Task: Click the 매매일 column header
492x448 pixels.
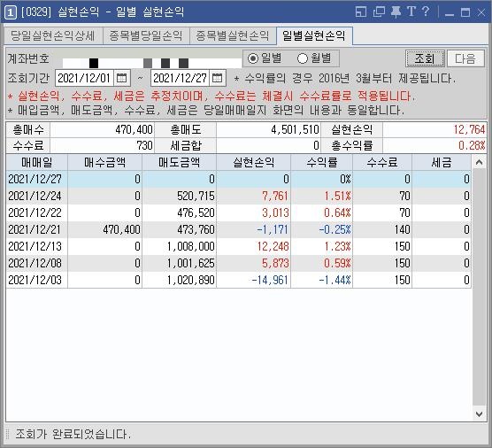Action: coord(36,162)
